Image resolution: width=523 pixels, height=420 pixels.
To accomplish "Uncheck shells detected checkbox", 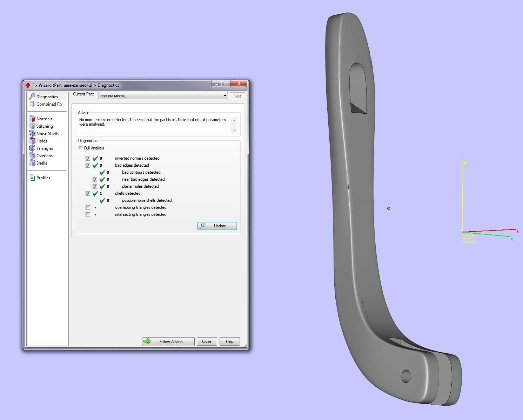I will (88, 193).
